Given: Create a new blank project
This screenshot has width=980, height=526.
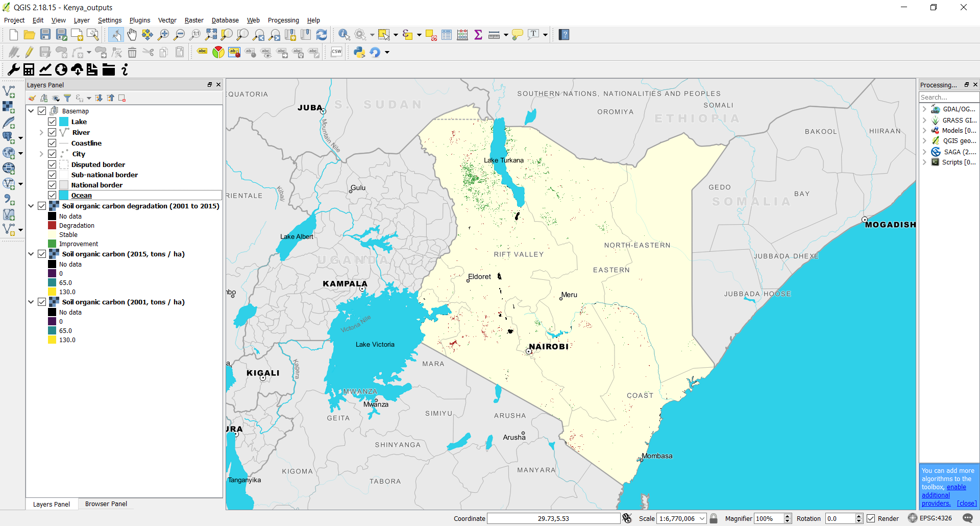Looking at the screenshot, I should [x=14, y=35].
